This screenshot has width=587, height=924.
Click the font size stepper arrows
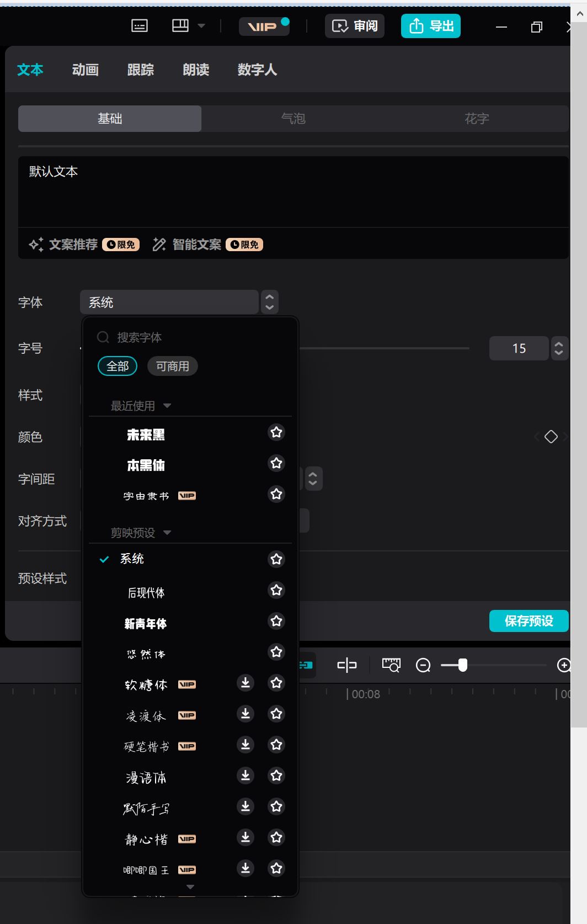[x=559, y=348]
